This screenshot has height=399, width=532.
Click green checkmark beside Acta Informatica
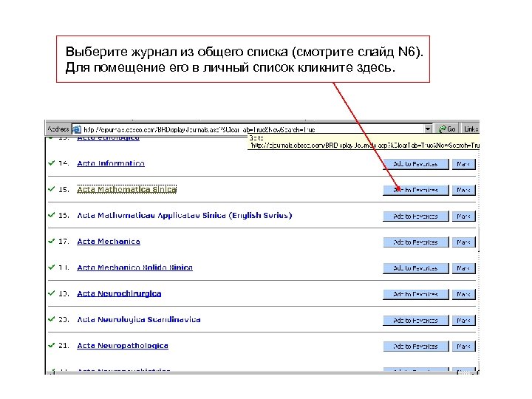pyautogui.click(x=52, y=163)
